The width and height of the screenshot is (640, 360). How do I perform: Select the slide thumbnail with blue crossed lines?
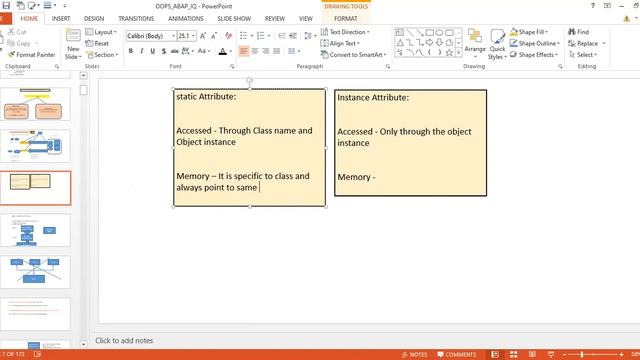click(36, 272)
